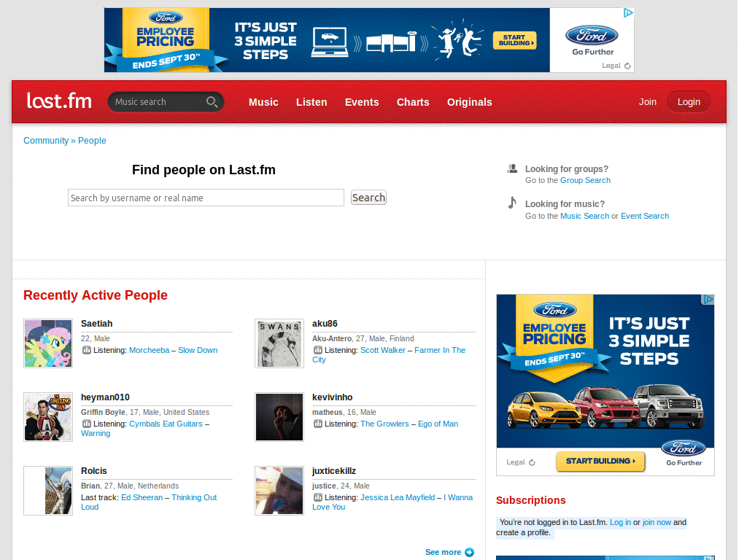Screen dimensions: 747x560
Task: Click the AdChoices icon on top banner ad
Action: pos(628,13)
